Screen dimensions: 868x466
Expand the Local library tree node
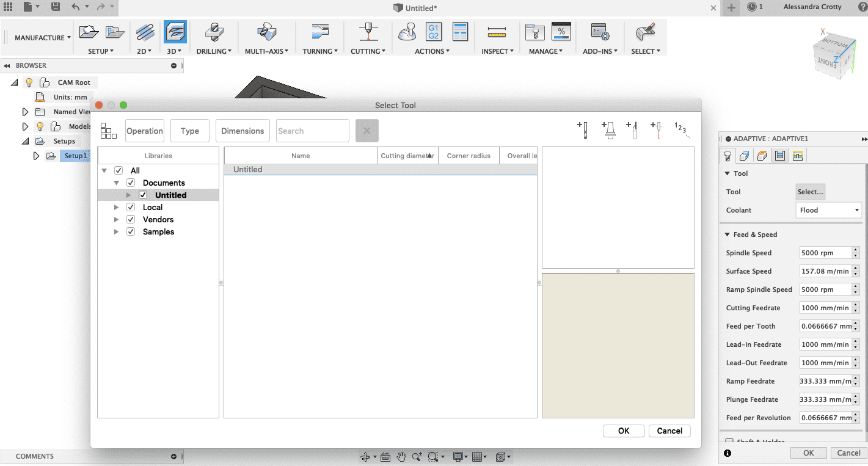116,207
